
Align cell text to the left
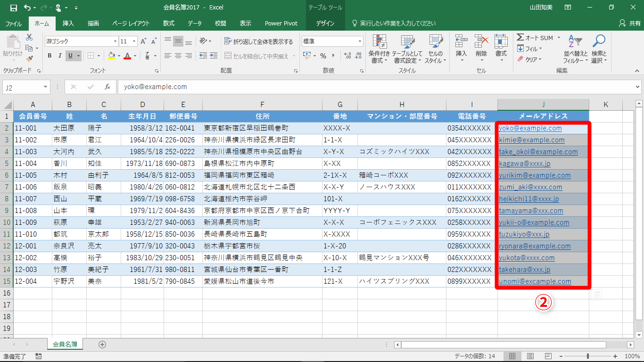(168, 56)
